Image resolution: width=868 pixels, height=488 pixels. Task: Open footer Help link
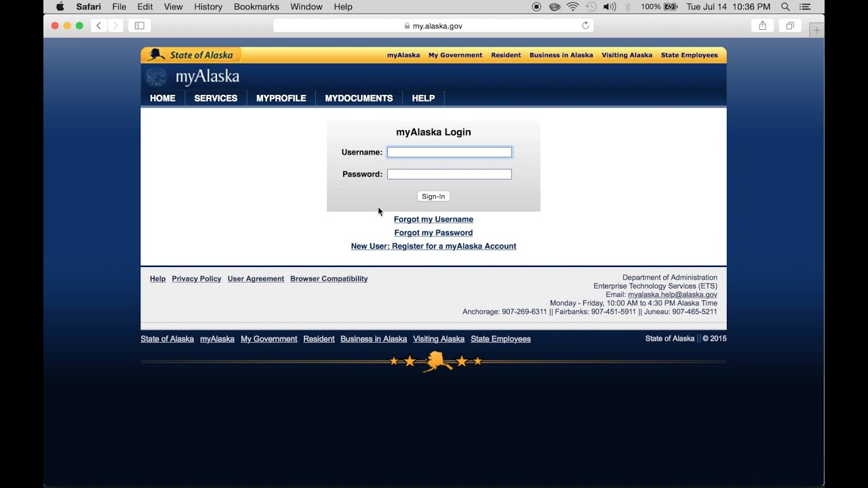pos(157,279)
